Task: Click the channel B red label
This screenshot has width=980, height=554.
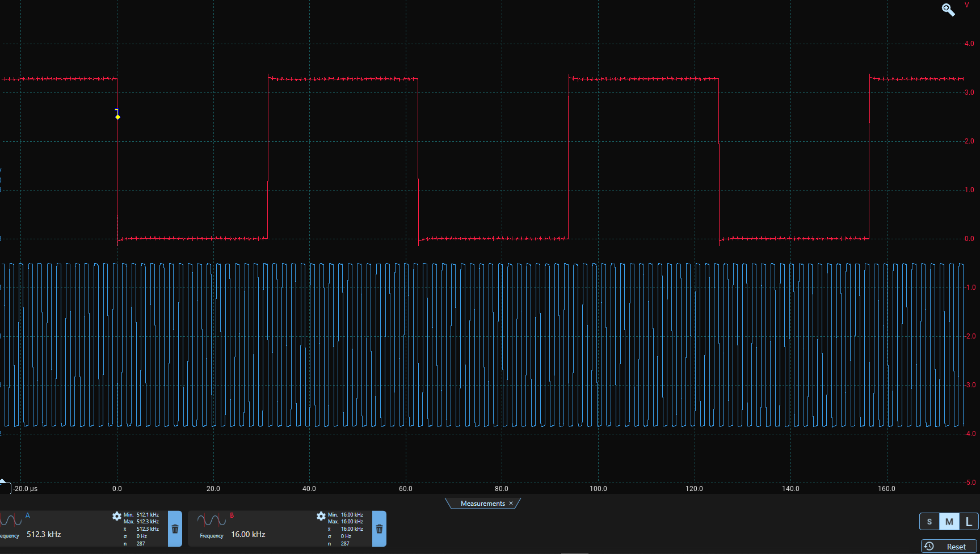Action: point(232,515)
